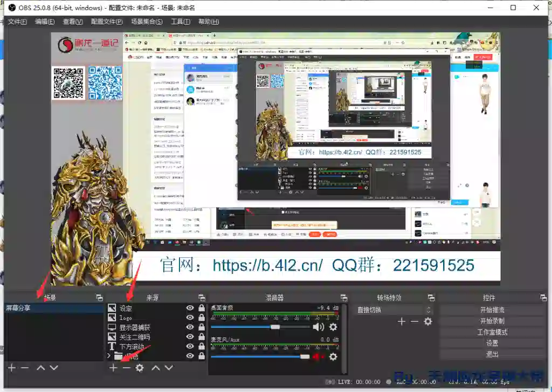Open the gear settings for 麦克风/Aux
Image resolution: width=552 pixels, height=392 pixels.
tap(333, 357)
